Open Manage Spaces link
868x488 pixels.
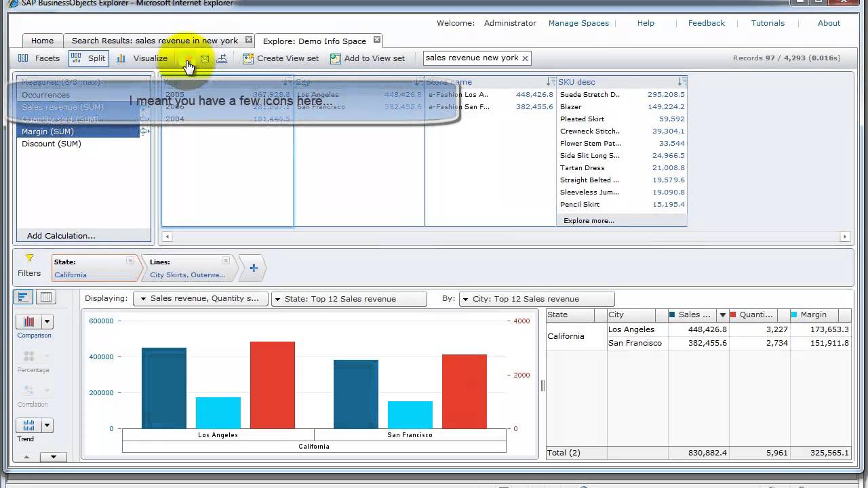578,23
